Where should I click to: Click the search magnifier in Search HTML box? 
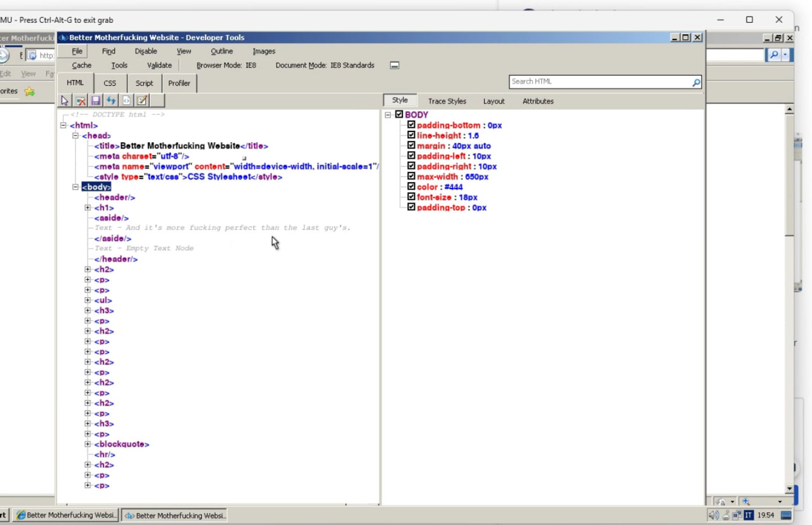pyautogui.click(x=696, y=82)
